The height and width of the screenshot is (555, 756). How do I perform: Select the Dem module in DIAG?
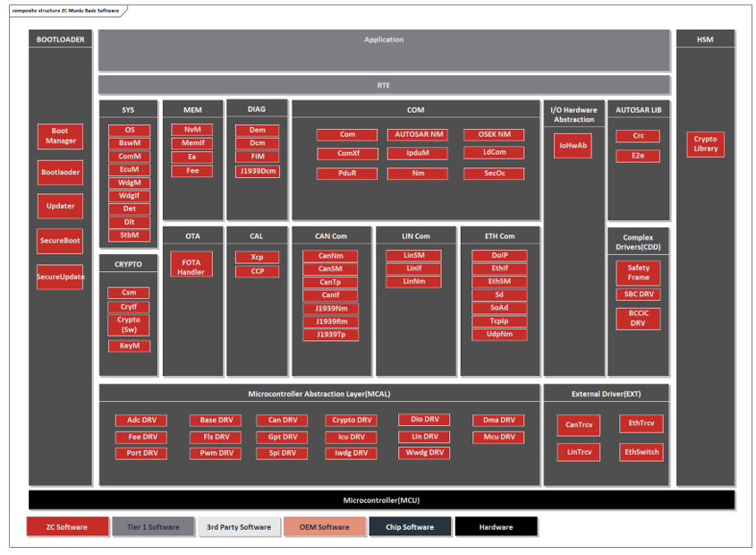257,131
